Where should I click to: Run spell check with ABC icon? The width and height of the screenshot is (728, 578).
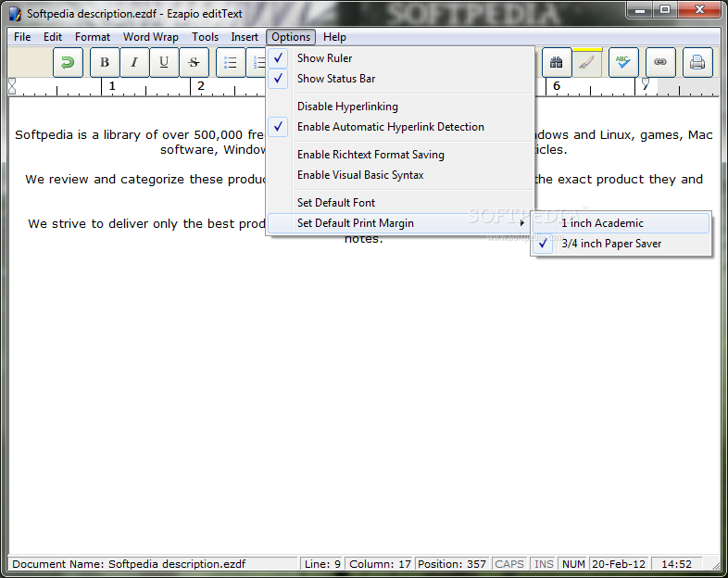click(623, 62)
